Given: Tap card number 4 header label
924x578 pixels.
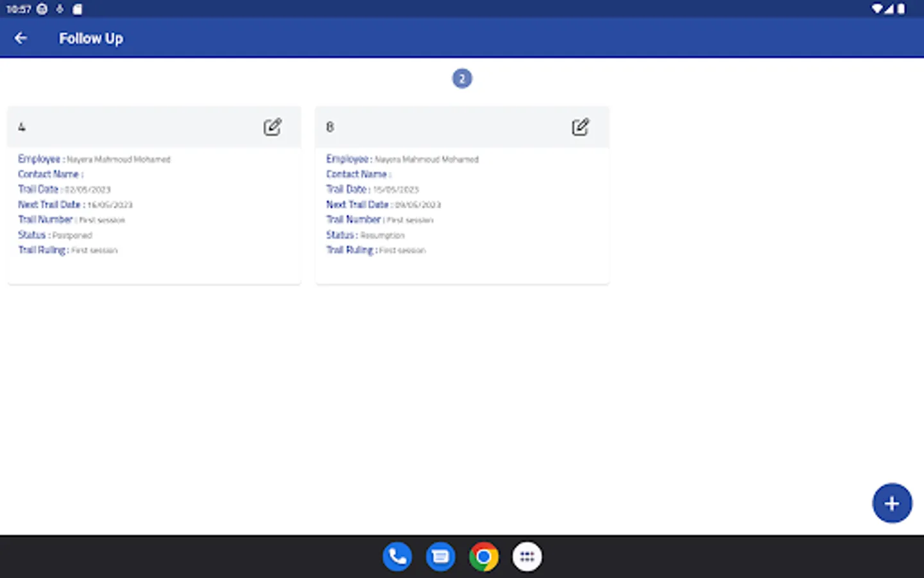Looking at the screenshot, I should tap(22, 127).
